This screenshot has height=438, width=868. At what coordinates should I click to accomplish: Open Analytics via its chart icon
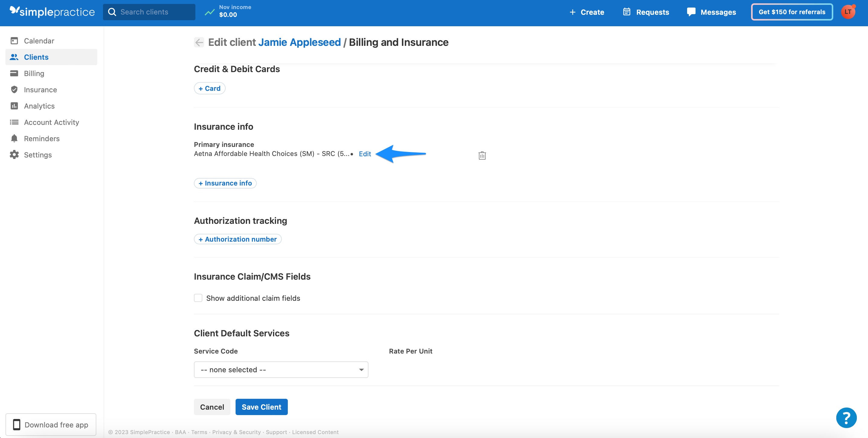(x=14, y=106)
